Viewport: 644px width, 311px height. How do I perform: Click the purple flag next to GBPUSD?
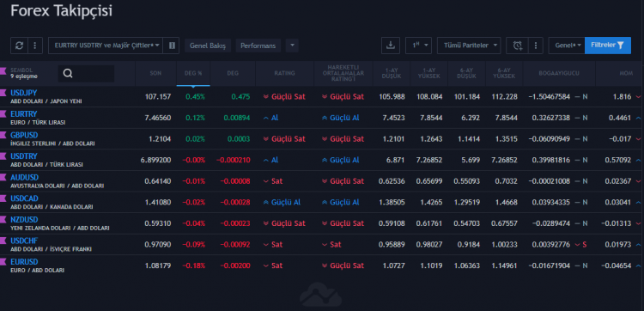3,135
